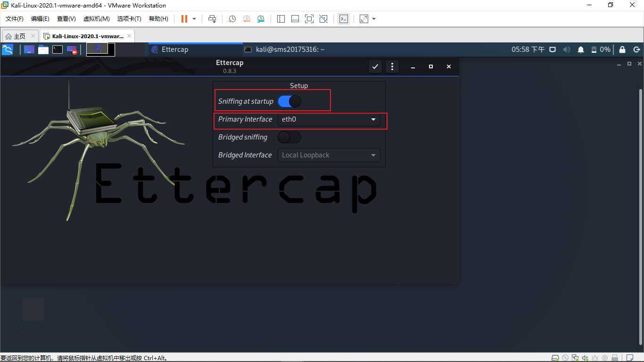Open the VMware 编辑(E) menu
The height and width of the screenshot is (362, 644).
pyautogui.click(x=40, y=19)
